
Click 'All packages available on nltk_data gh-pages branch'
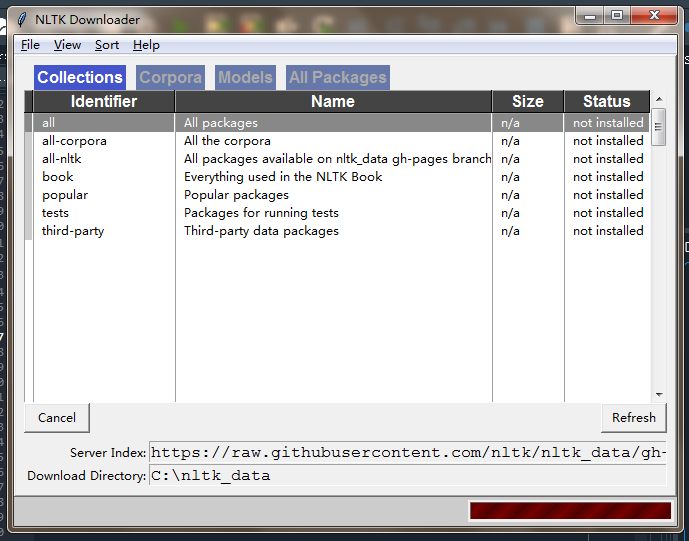[337, 159]
